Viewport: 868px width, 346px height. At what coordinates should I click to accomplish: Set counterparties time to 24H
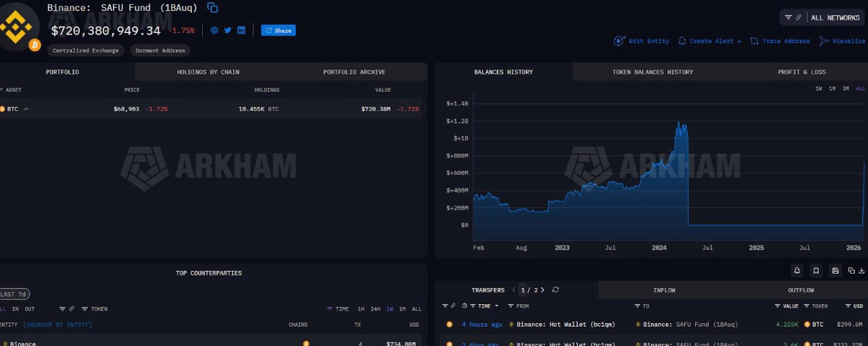(375, 309)
